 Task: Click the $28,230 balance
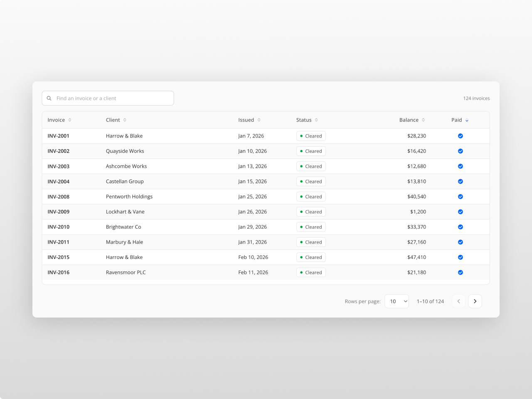(x=416, y=136)
